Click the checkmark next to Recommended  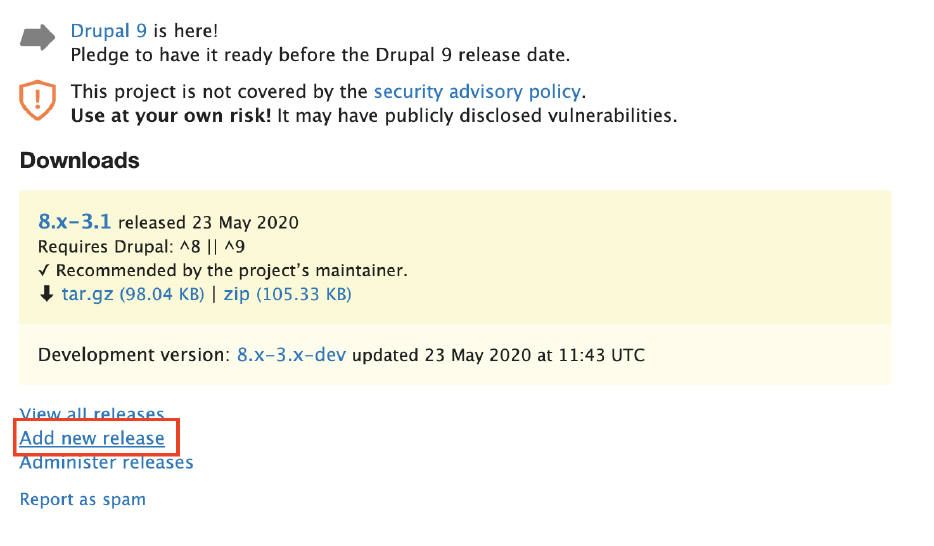tap(43, 270)
